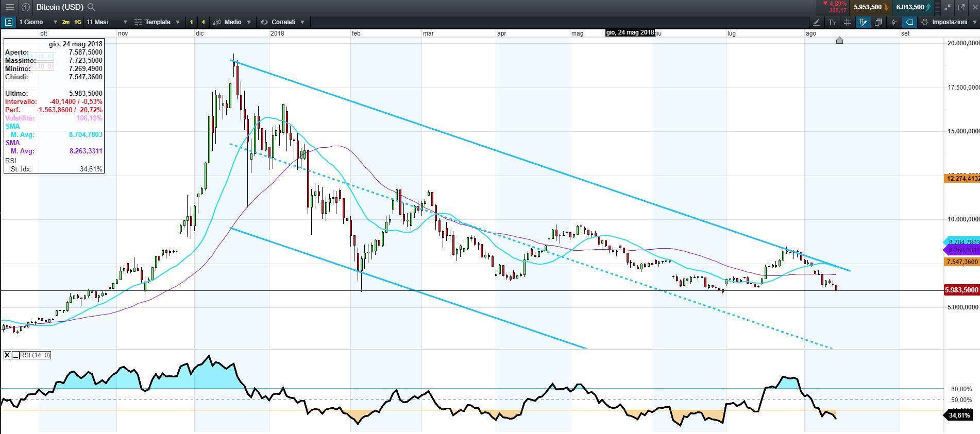
Task: Click the 7.547,3600 orange price tag
Action: click(961, 262)
